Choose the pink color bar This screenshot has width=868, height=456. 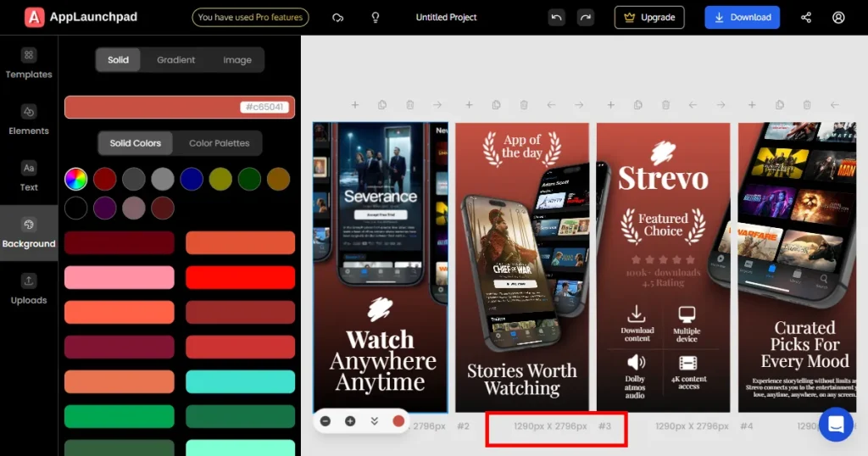click(x=119, y=277)
